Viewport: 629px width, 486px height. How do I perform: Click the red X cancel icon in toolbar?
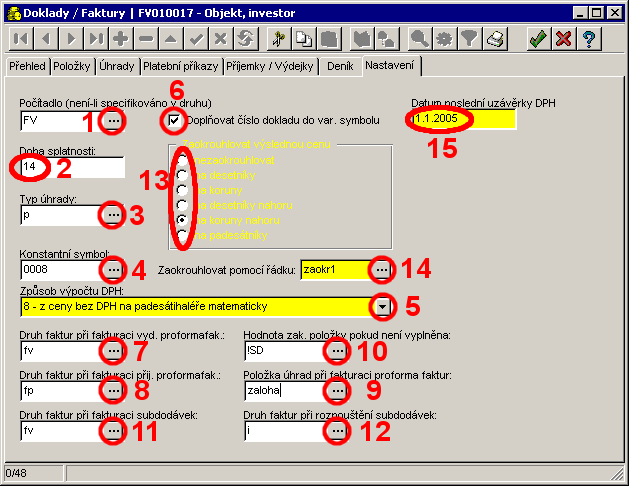pyautogui.click(x=564, y=39)
